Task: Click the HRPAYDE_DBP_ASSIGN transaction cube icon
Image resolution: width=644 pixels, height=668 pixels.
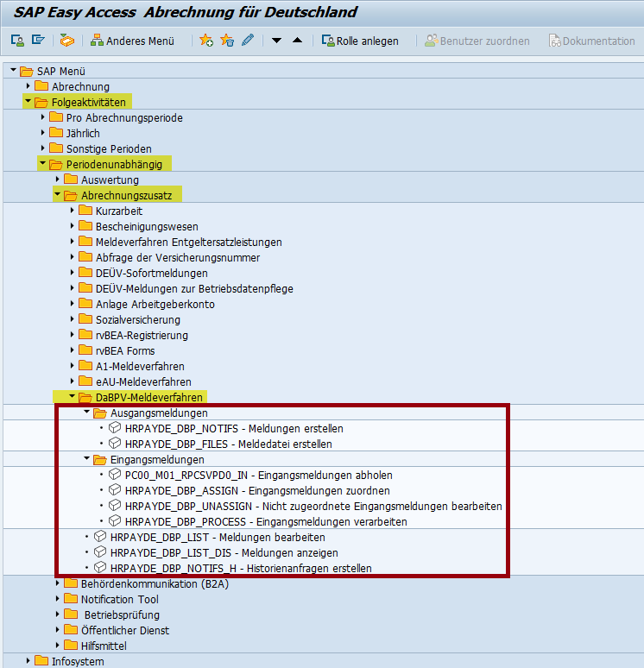Action: coord(115,489)
